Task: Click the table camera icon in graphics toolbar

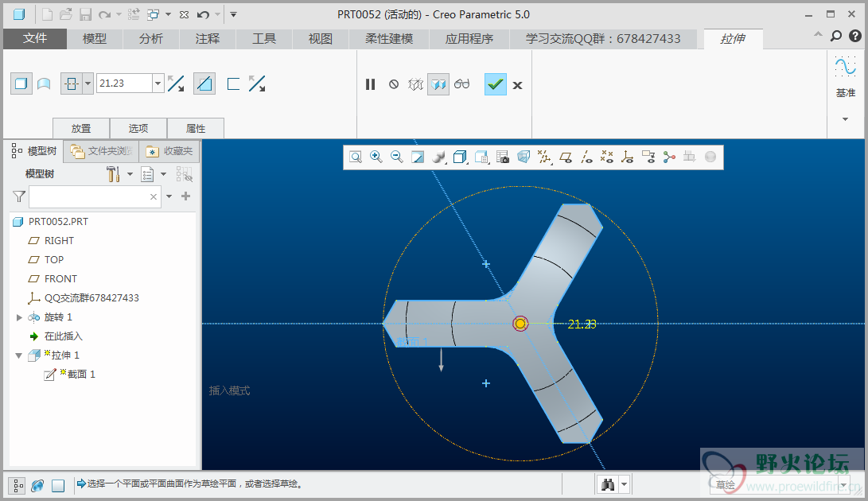Action: (x=502, y=157)
